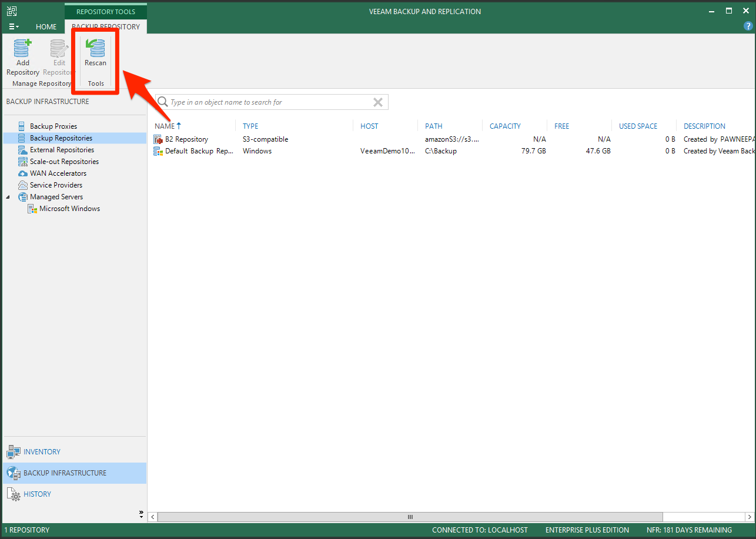This screenshot has width=756, height=539.
Task: Open the HISTORY view
Action: coord(74,494)
